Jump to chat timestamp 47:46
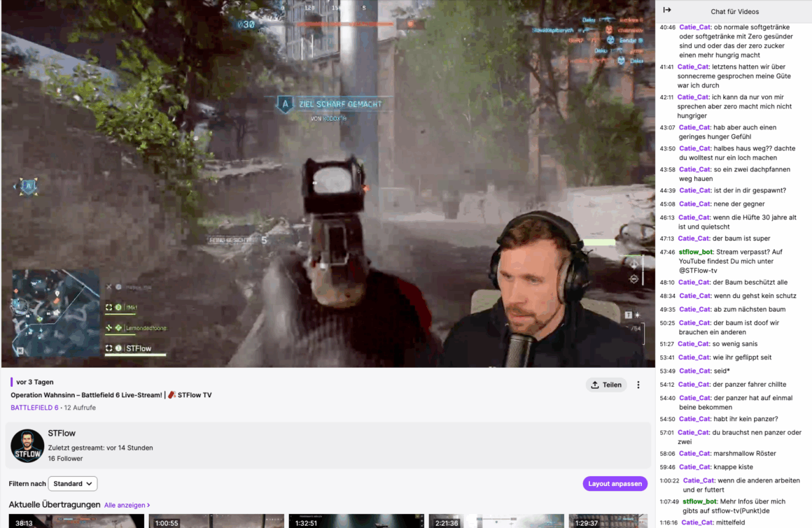 [x=668, y=252]
